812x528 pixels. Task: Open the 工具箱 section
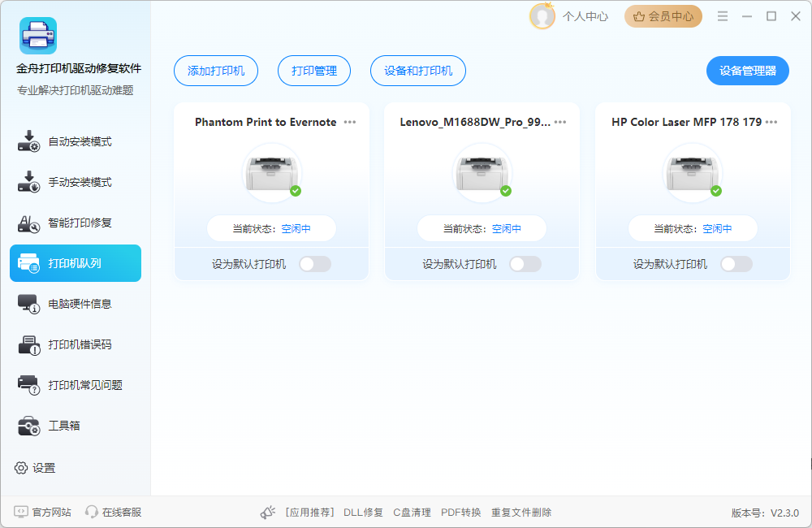coord(76,426)
